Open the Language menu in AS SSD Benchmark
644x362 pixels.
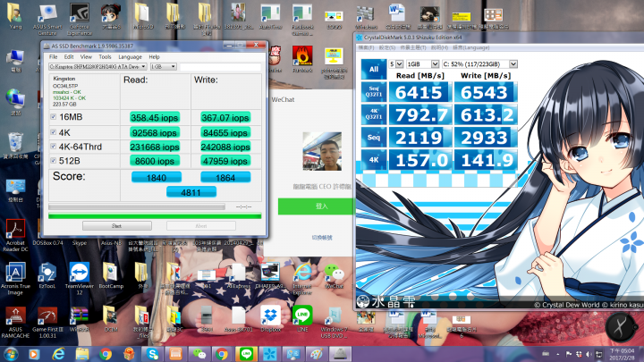coord(130,56)
